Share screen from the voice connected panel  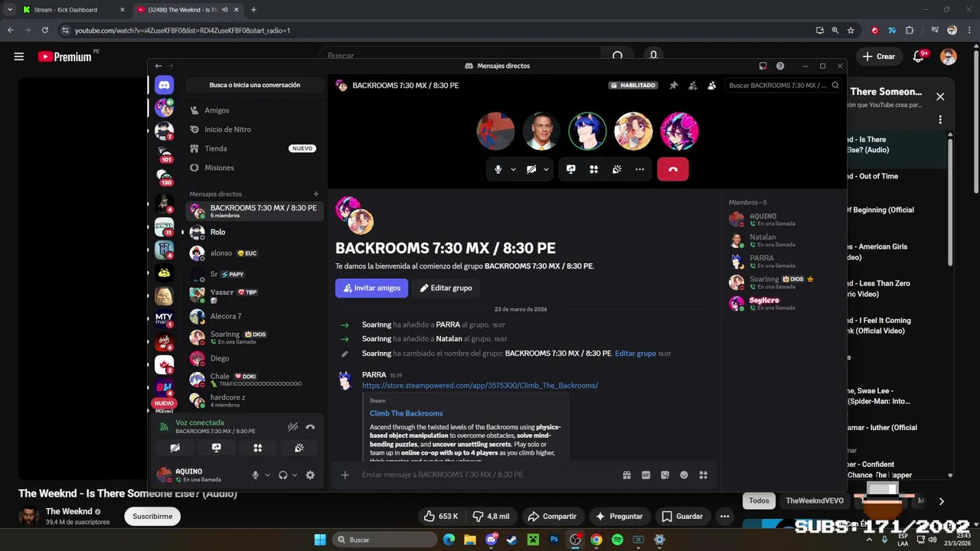(217, 448)
